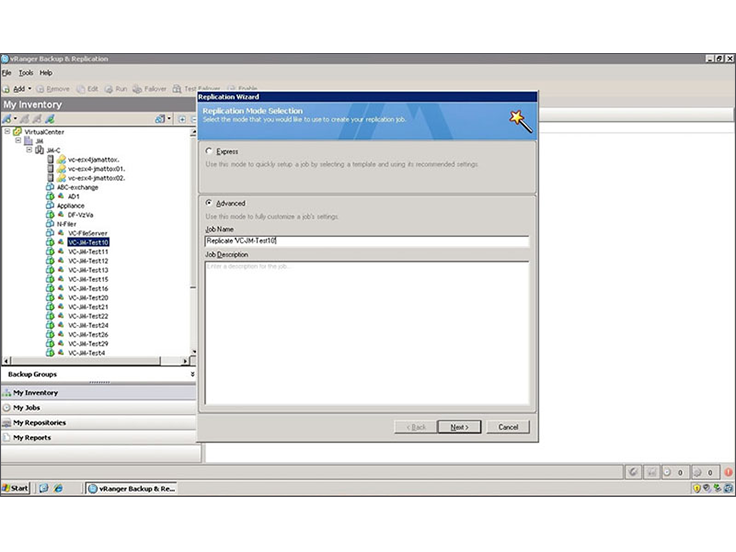Select the Express mode radio button
The height and width of the screenshot is (552, 736).
[209, 151]
